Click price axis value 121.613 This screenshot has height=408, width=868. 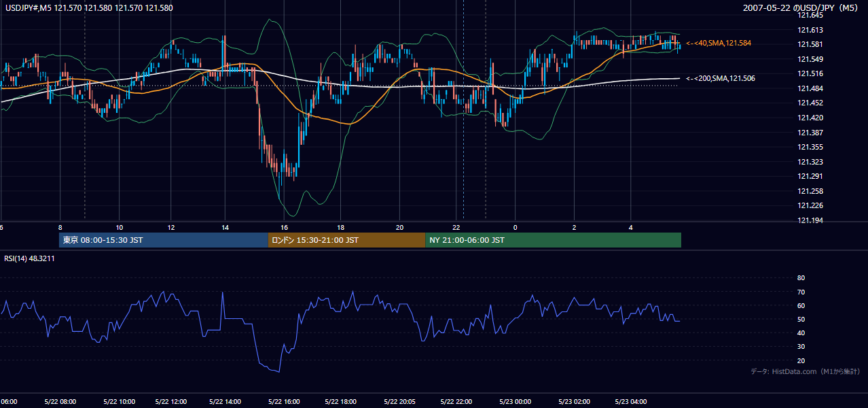point(811,30)
